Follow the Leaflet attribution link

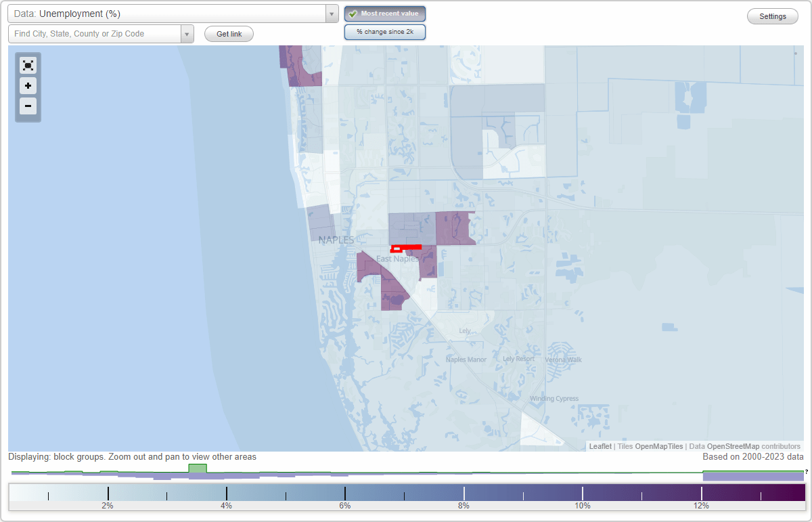600,446
